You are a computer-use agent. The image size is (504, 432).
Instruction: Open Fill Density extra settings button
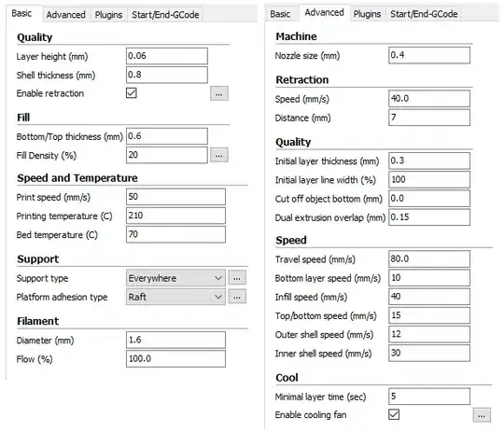(x=219, y=155)
